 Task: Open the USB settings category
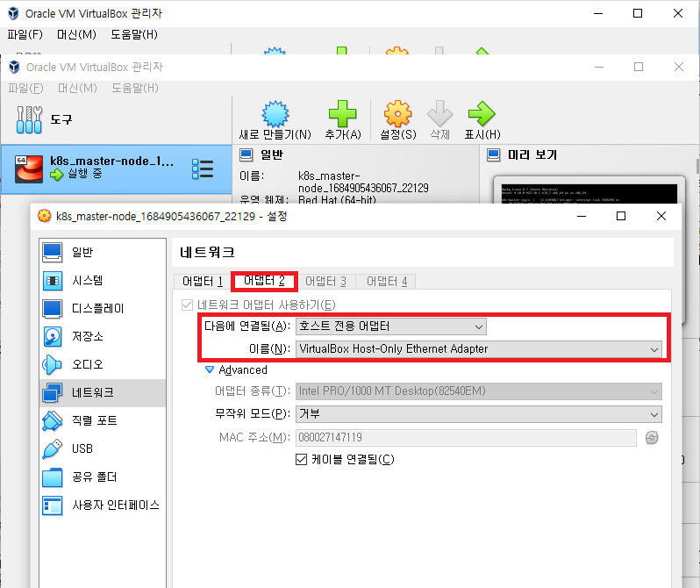[103, 448]
